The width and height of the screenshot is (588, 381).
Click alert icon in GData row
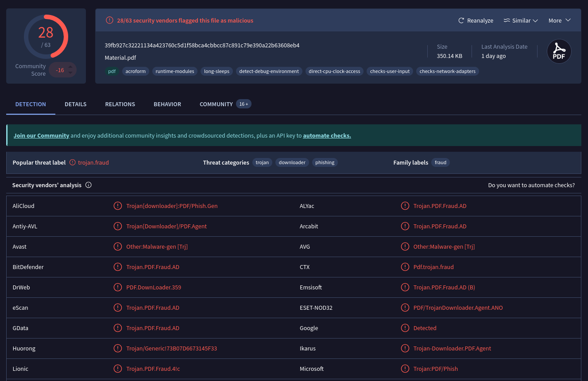118,328
